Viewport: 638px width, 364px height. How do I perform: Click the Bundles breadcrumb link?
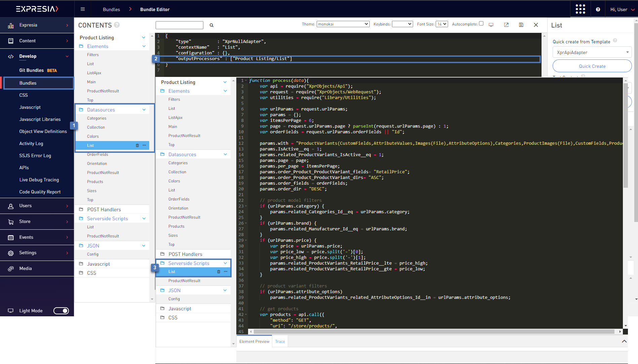pos(111,9)
